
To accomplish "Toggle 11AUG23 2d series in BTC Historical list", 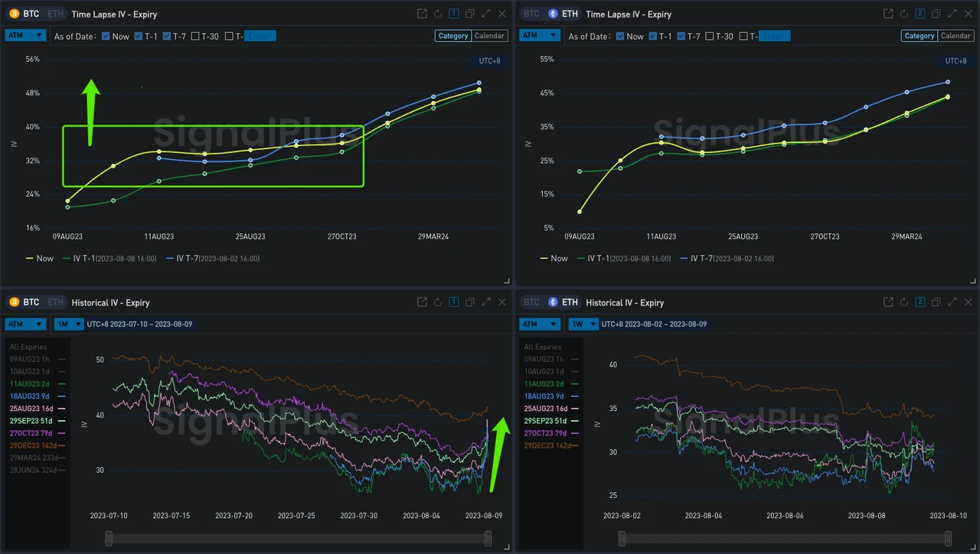I will 38,383.
